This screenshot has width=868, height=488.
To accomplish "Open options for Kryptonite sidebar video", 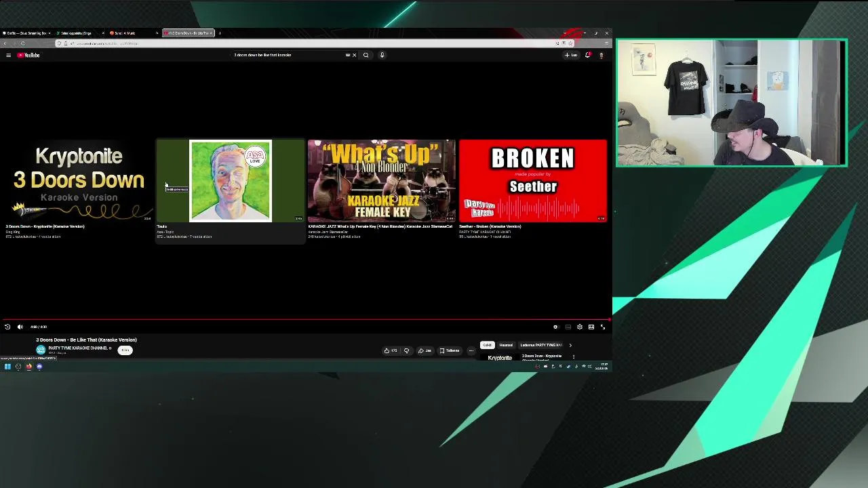I will [x=574, y=357].
